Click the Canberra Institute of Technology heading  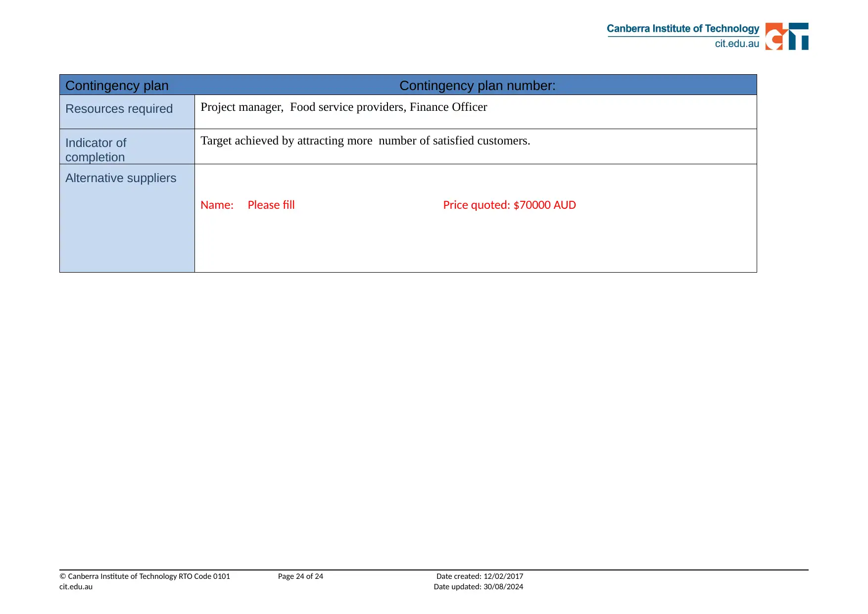pos(683,29)
